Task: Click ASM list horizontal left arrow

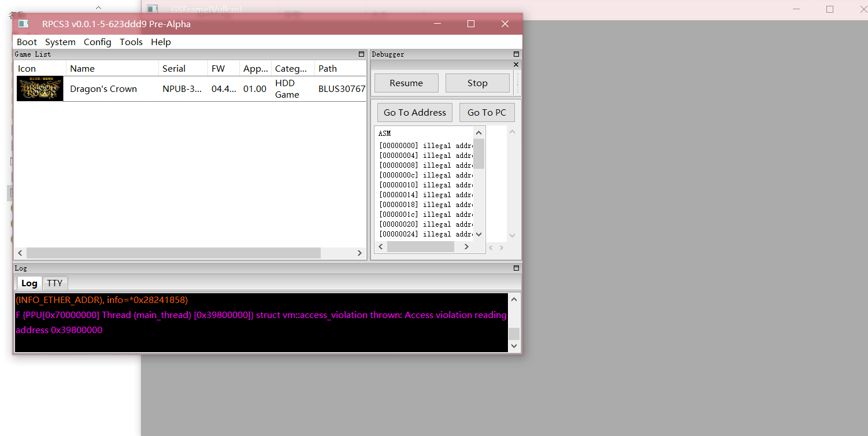Action: 380,247
